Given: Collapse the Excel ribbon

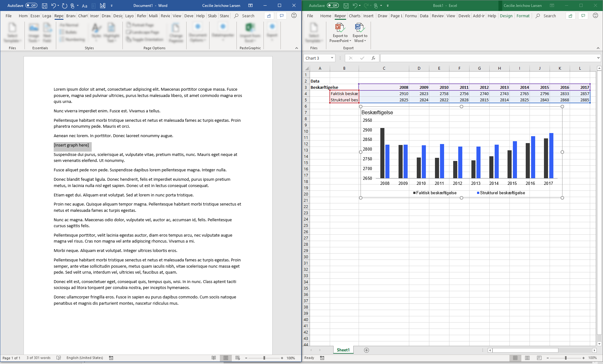Looking at the screenshot, I should pyautogui.click(x=598, y=48).
